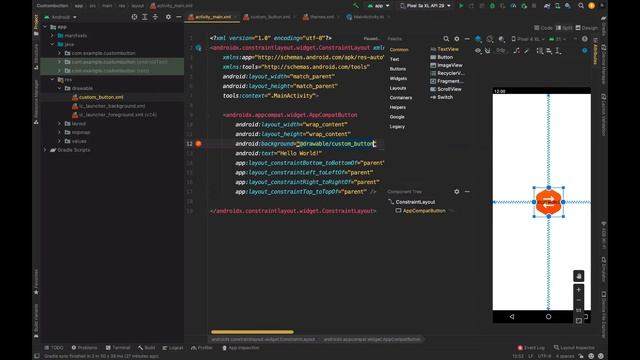This screenshot has height=360, width=640.
Task: Expand the manifests folder
Action: (x=52, y=36)
